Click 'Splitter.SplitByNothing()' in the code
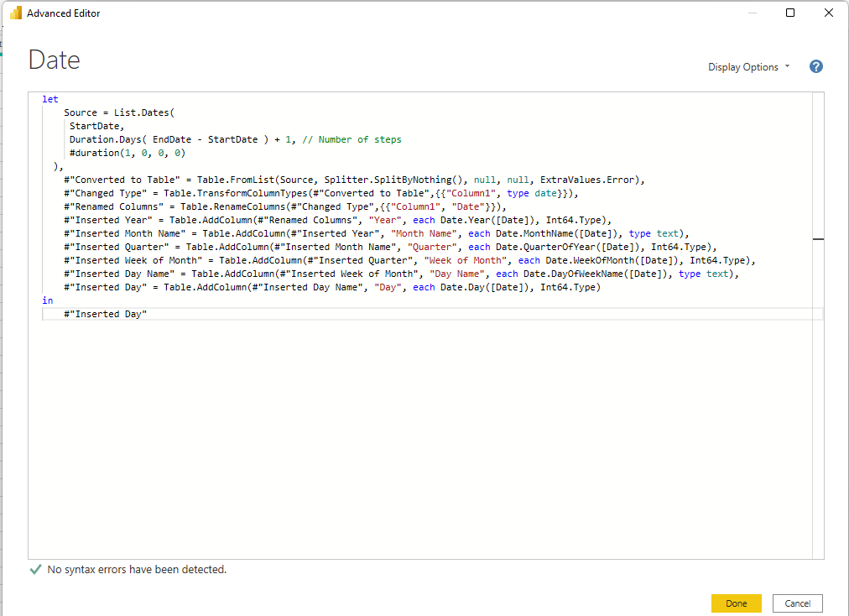Screen dimensions: 849x616 click(393, 180)
